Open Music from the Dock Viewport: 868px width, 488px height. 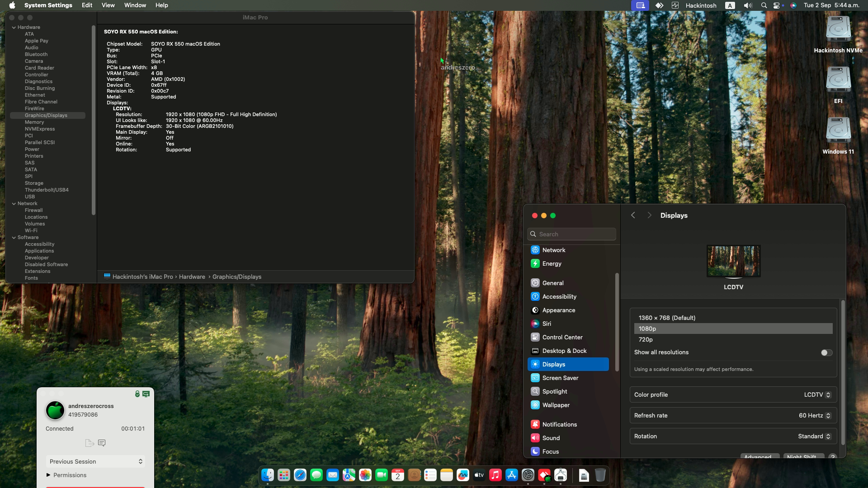click(495, 475)
